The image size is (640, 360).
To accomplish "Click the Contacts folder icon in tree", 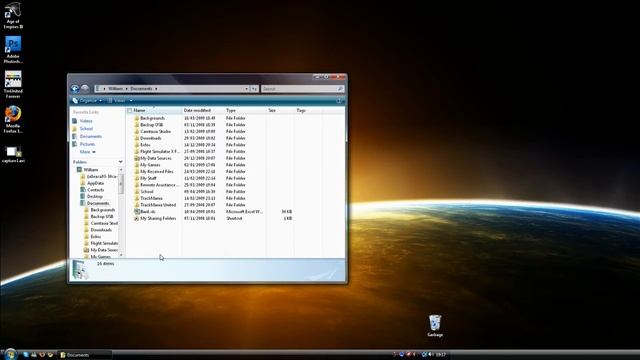I will (x=83, y=190).
